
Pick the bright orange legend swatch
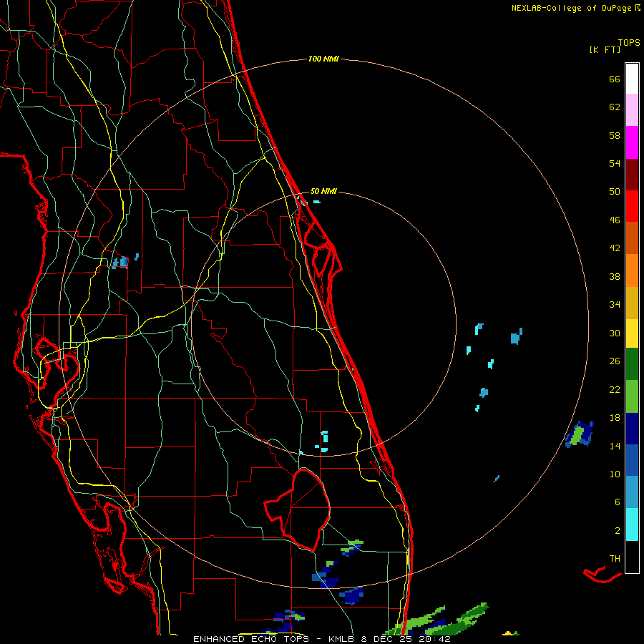click(632, 270)
